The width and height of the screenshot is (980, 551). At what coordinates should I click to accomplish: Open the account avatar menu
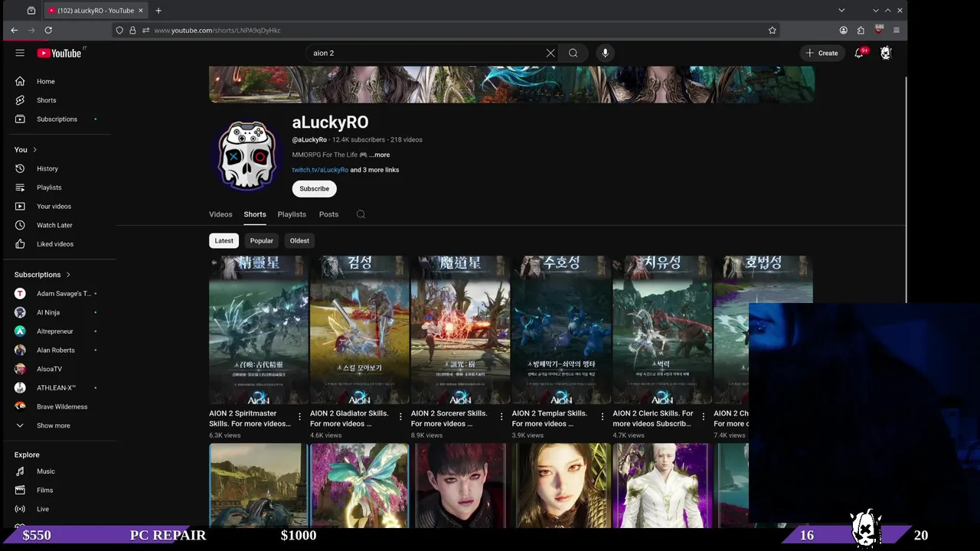pyautogui.click(x=886, y=53)
